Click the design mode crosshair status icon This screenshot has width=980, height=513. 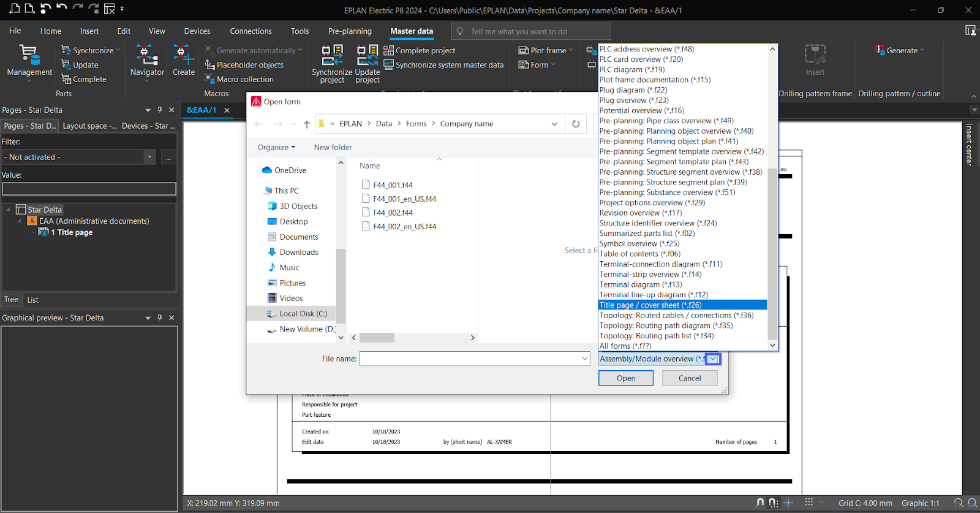(788, 503)
